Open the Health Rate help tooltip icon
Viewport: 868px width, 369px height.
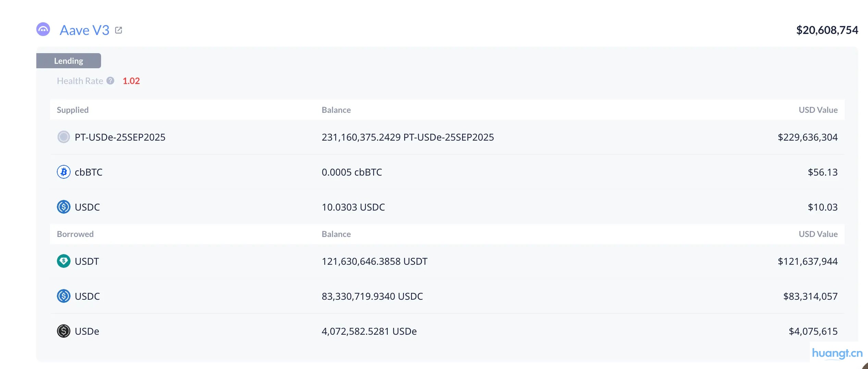pos(110,81)
